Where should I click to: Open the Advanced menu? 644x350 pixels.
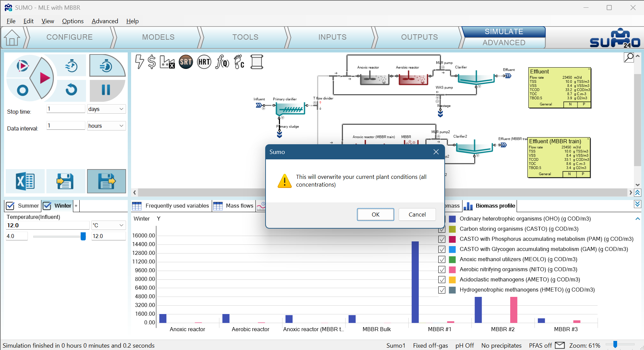coord(105,21)
